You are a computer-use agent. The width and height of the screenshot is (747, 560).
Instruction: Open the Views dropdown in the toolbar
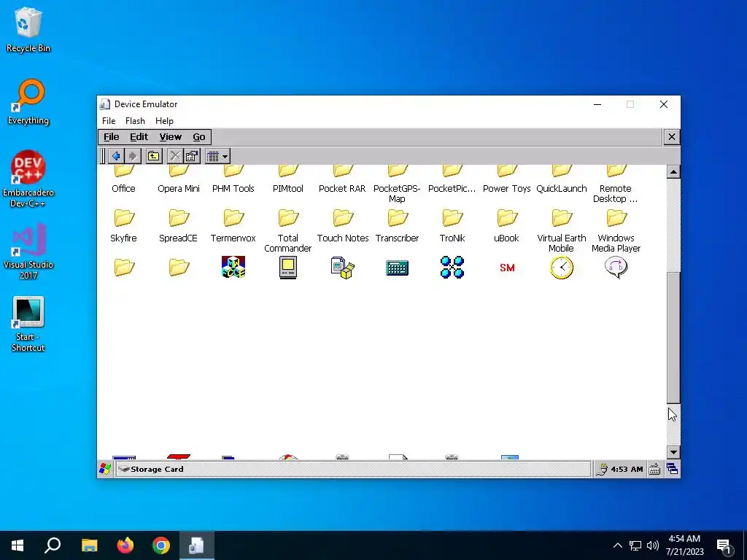tap(217, 156)
